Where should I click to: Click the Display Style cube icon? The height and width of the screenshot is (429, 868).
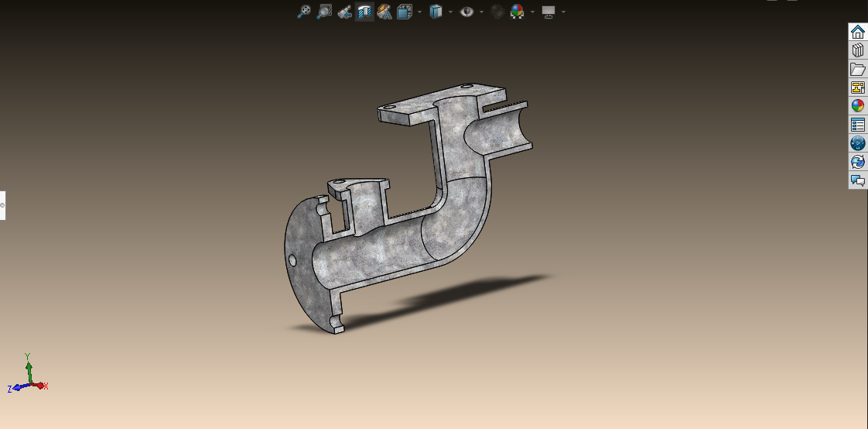coord(436,12)
